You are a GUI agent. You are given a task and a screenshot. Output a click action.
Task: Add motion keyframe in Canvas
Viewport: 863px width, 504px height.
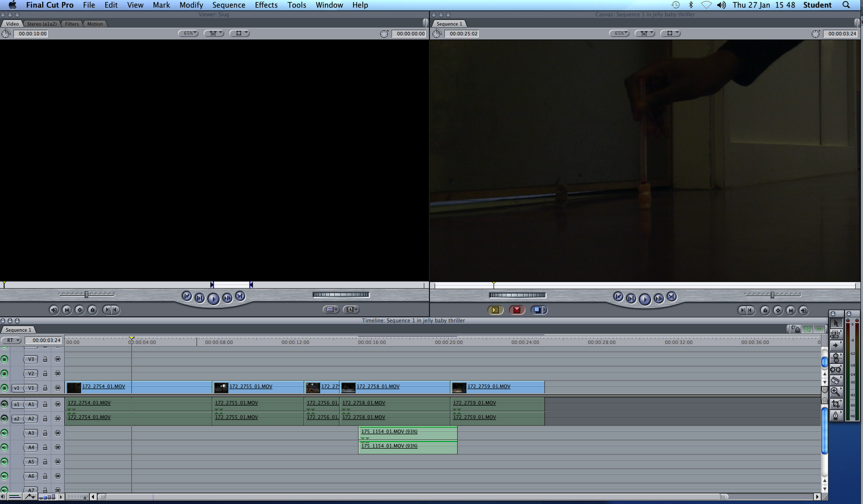pyautogui.click(x=778, y=310)
